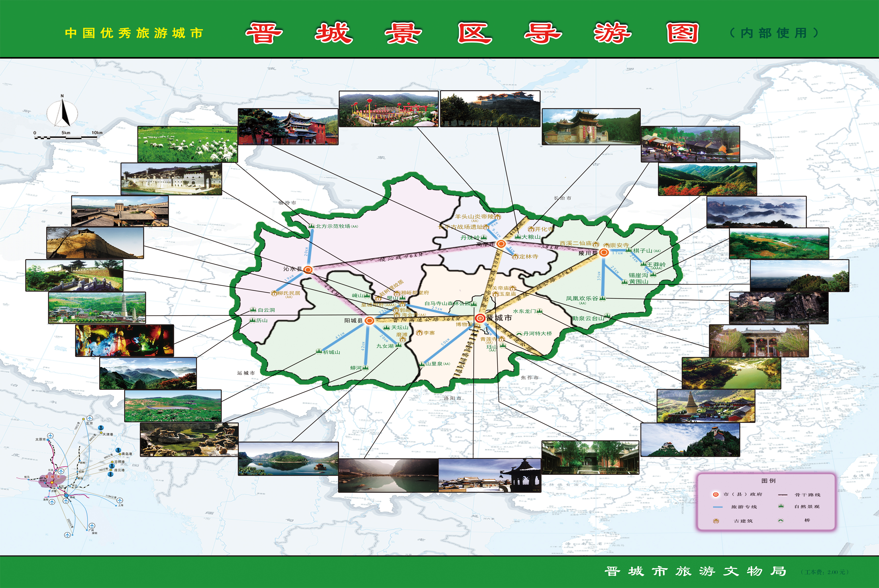Open the lake with island photo
The height and width of the screenshot is (588, 879).
tap(288, 459)
